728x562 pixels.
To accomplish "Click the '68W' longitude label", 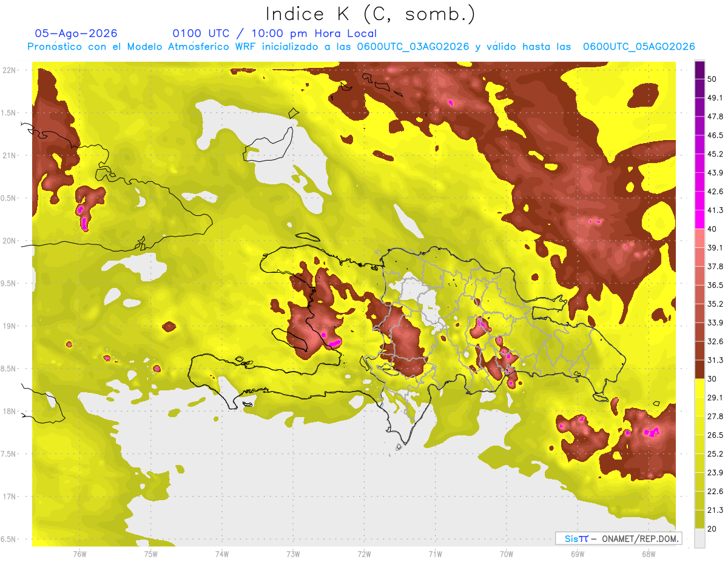I will (649, 554).
